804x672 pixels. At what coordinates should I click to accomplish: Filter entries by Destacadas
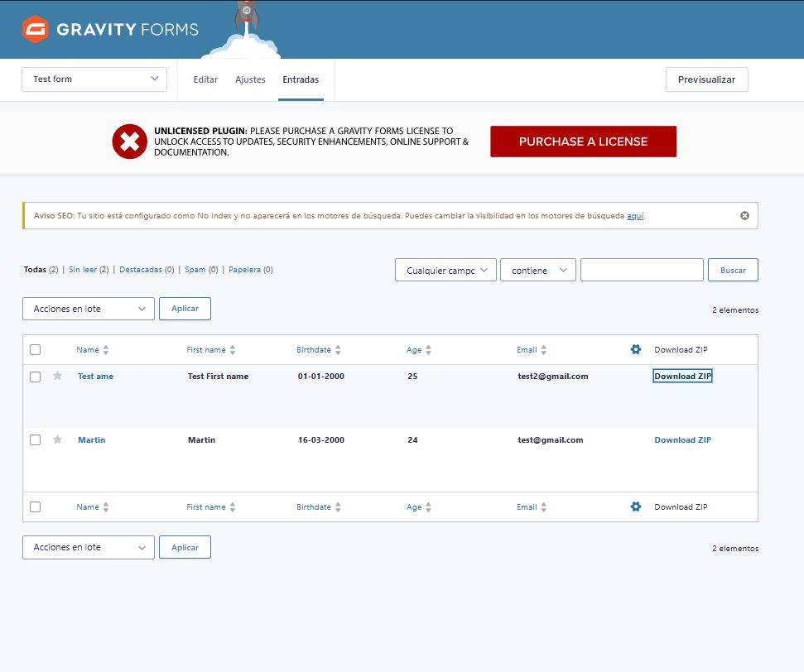coord(141,270)
